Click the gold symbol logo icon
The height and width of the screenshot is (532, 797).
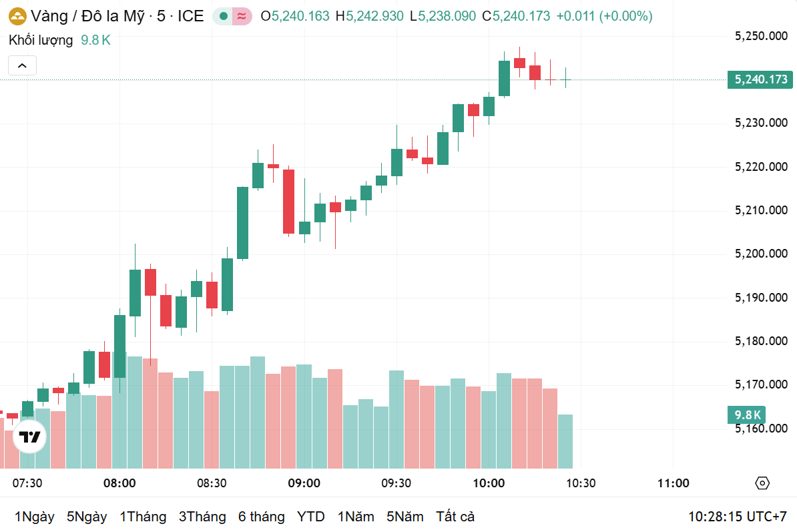tap(17, 17)
